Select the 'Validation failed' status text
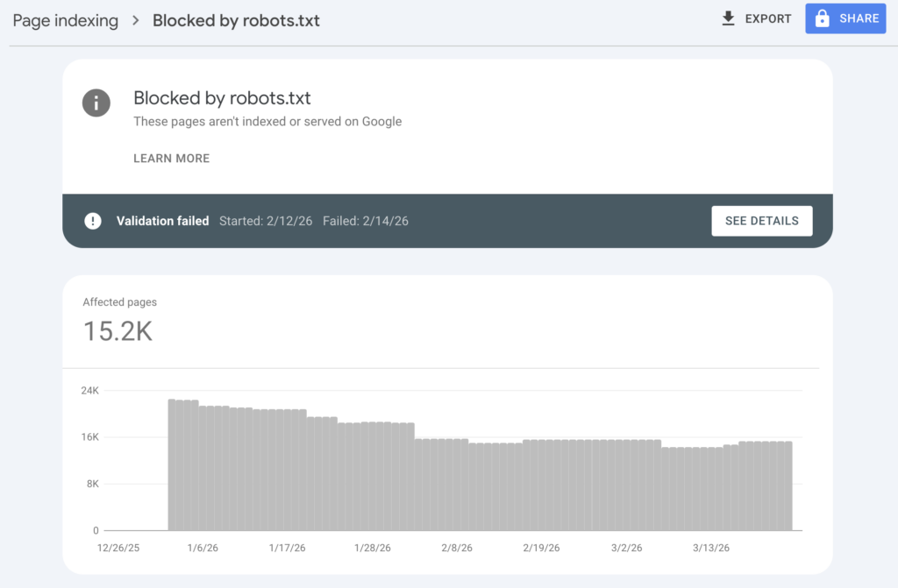This screenshot has width=898, height=588. point(162,221)
